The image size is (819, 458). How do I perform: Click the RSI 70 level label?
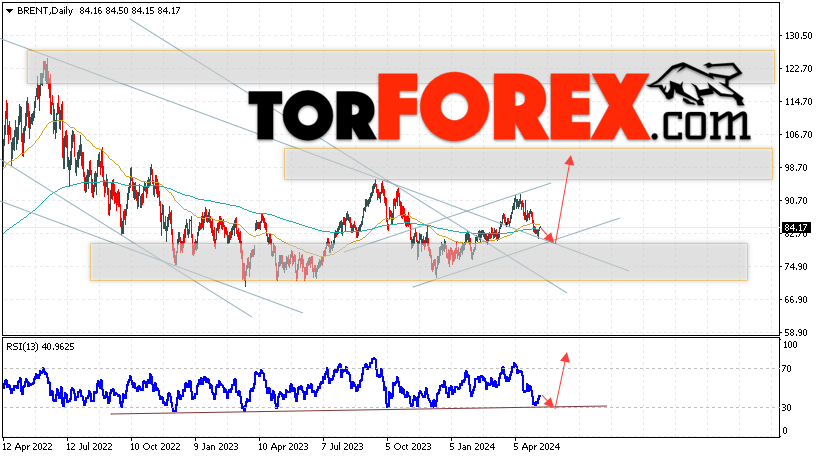786,369
